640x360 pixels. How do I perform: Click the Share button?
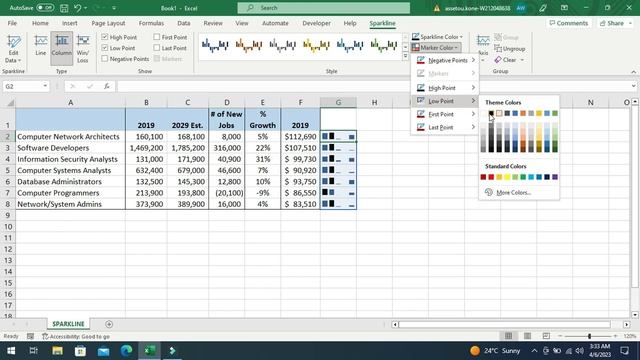point(616,23)
